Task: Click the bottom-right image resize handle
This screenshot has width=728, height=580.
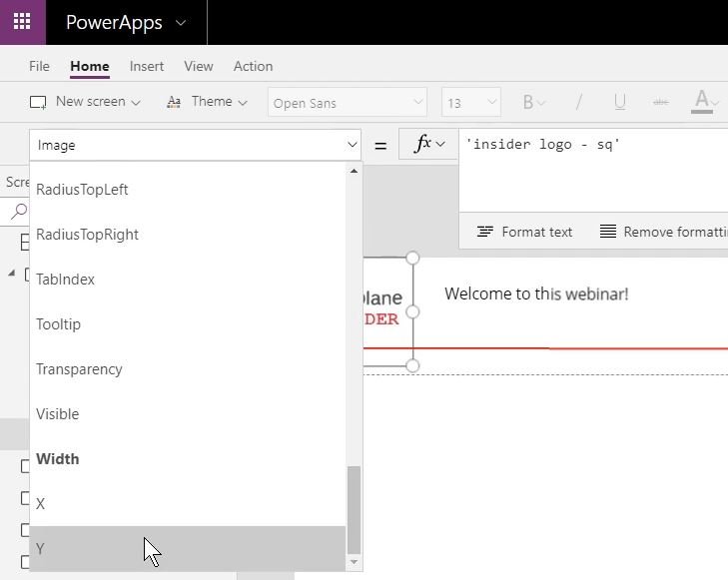Action: 412,365
